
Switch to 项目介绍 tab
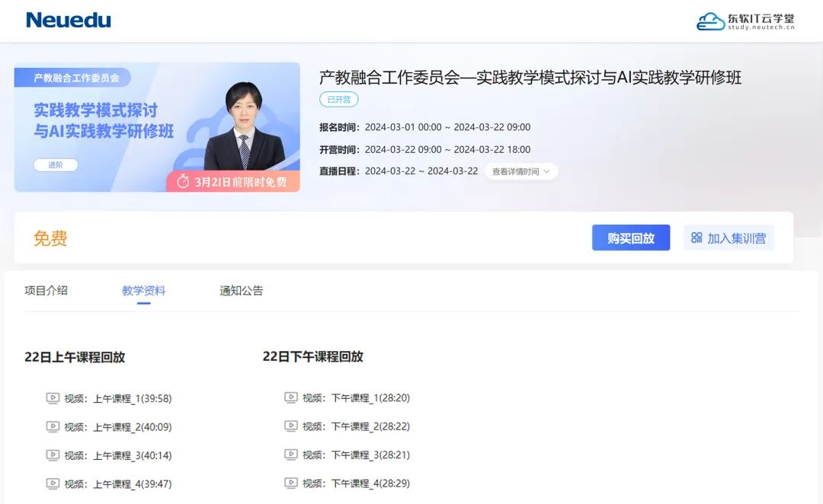click(x=46, y=290)
